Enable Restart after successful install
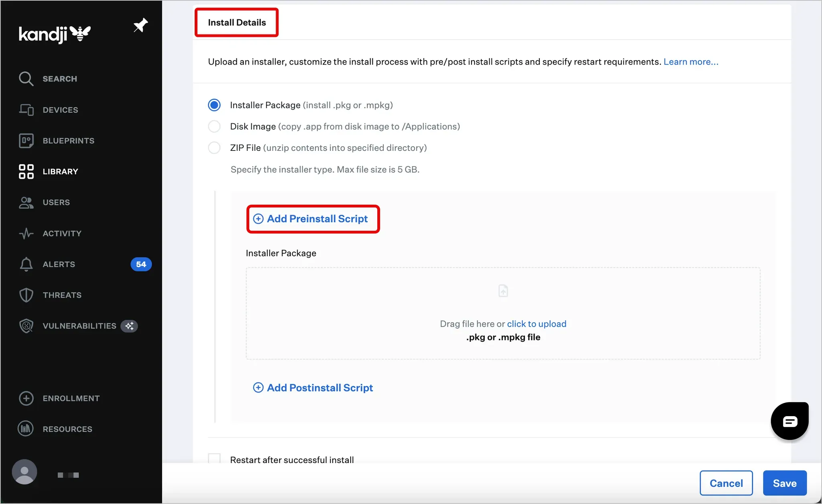 [x=214, y=459]
